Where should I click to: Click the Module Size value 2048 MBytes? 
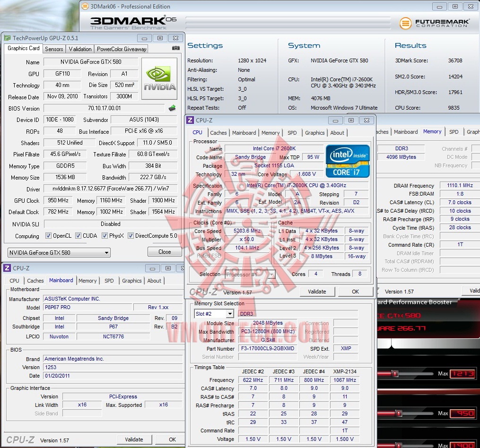coord(268,323)
